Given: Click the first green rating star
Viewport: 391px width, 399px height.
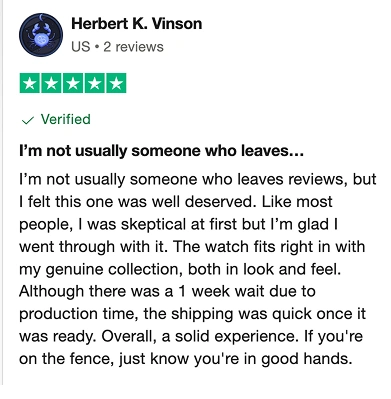Looking at the screenshot, I should [30, 83].
